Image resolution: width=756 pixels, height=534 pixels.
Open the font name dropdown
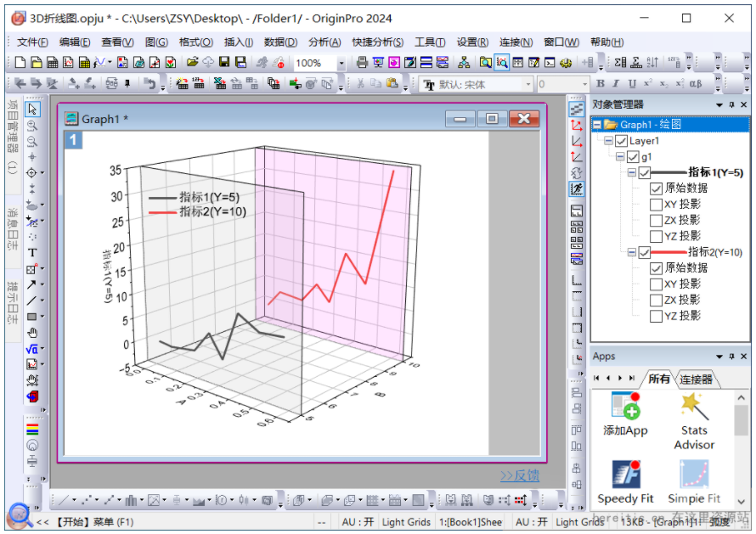coord(528,85)
